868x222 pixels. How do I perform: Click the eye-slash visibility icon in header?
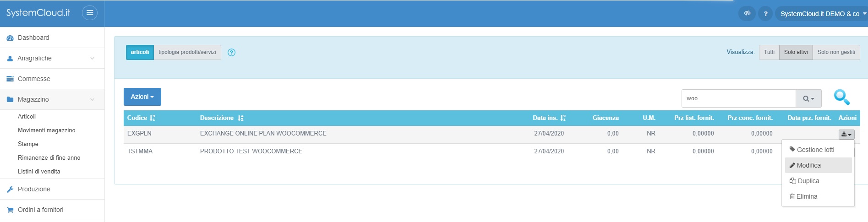[x=747, y=13]
